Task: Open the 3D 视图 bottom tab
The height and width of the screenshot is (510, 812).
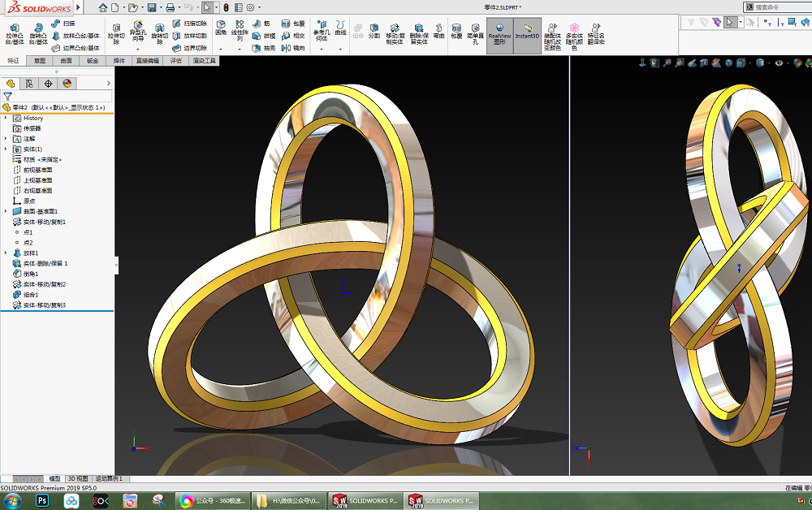Action: [x=78, y=479]
